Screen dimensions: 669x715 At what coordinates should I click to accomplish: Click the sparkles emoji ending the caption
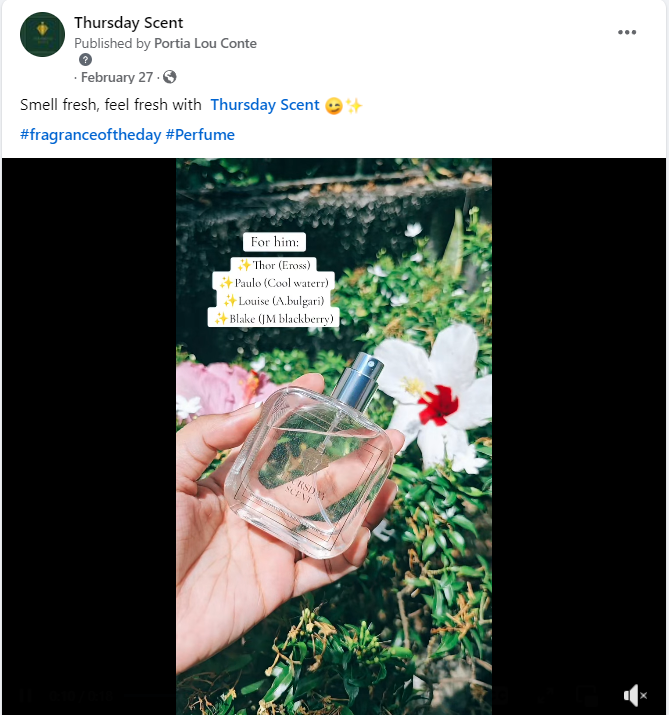[x=353, y=105]
